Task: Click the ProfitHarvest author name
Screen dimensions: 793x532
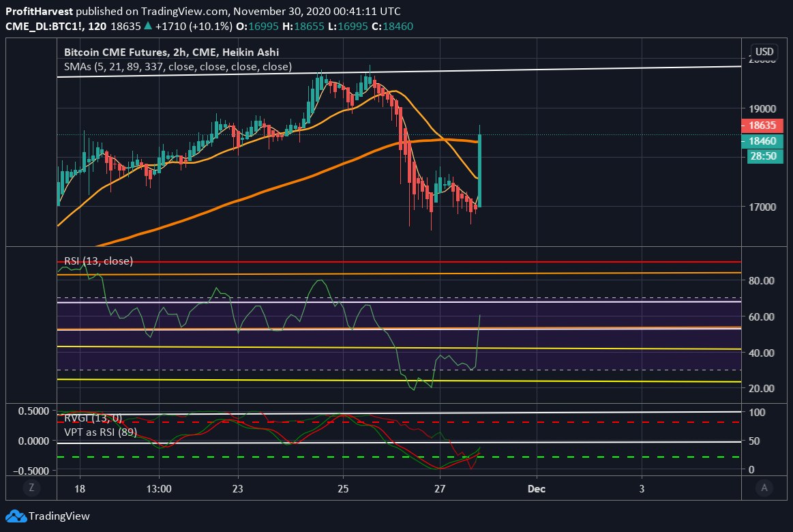Action: [39, 11]
